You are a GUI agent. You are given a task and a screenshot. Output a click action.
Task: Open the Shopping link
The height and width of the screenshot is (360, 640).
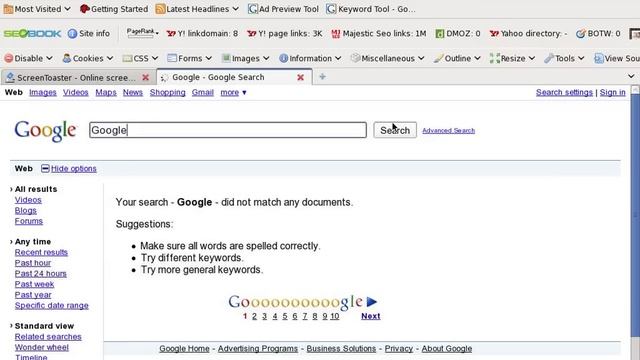pyautogui.click(x=167, y=92)
